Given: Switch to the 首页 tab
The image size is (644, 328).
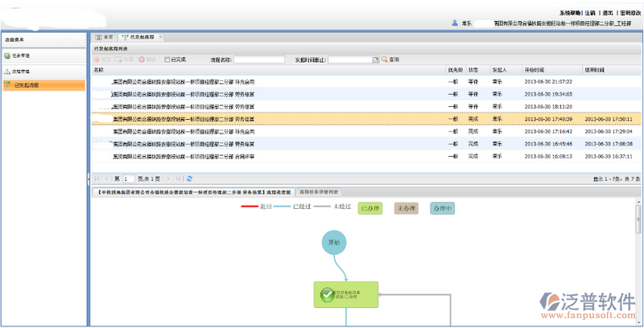Looking at the screenshot, I should click(x=104, y=37).
